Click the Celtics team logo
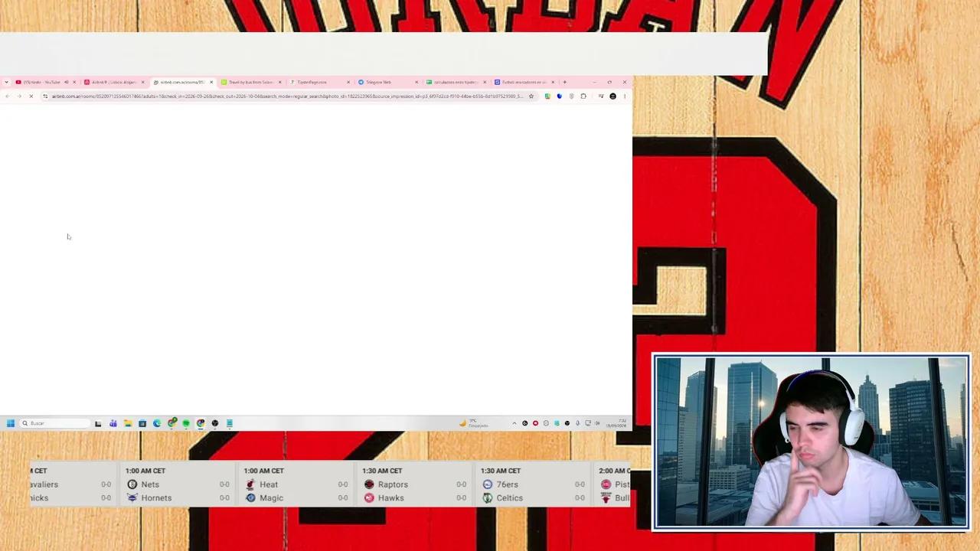 click(488, 498)
